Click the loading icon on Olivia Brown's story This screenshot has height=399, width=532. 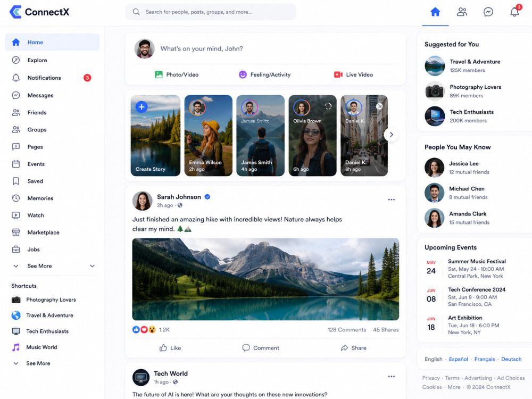328,106
